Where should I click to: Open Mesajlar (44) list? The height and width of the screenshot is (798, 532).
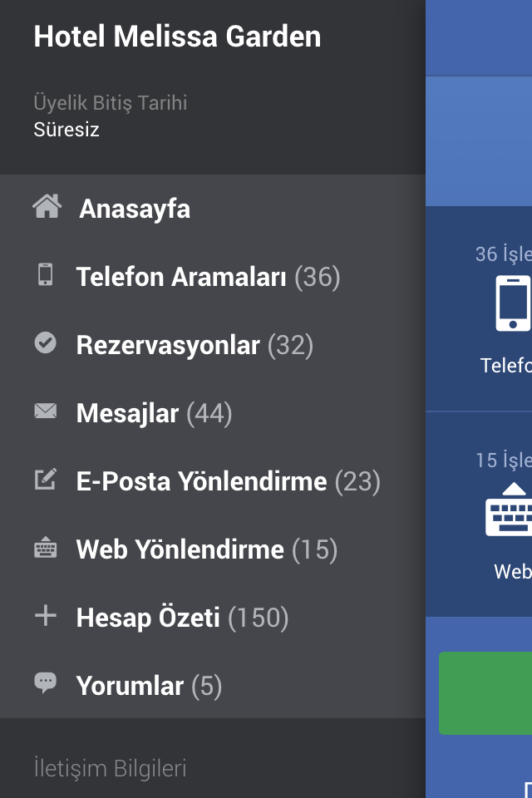(x=212, y=413)
